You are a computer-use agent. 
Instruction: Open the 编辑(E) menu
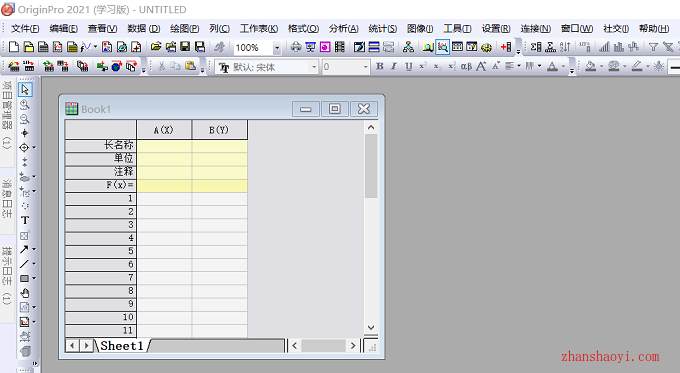(x=63, y=29)
